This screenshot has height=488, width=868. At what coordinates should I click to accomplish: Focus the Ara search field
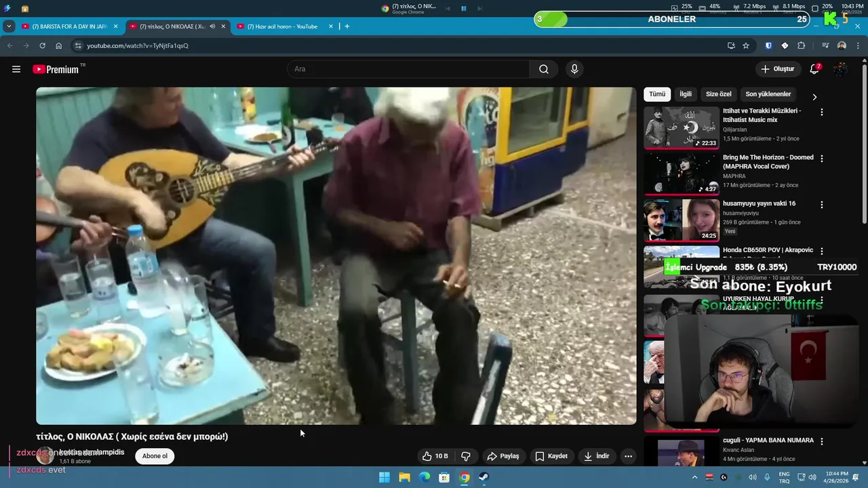click(409, 69)
